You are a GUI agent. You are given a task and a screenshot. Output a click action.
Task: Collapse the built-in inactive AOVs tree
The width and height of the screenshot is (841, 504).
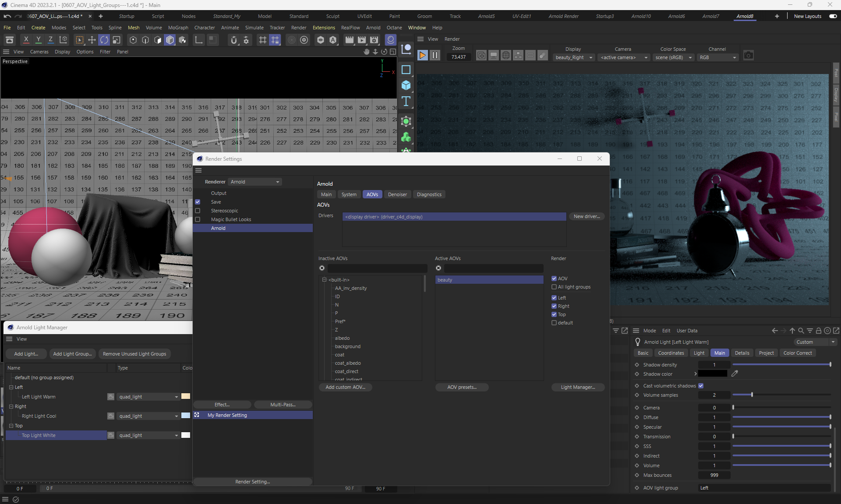324,280
